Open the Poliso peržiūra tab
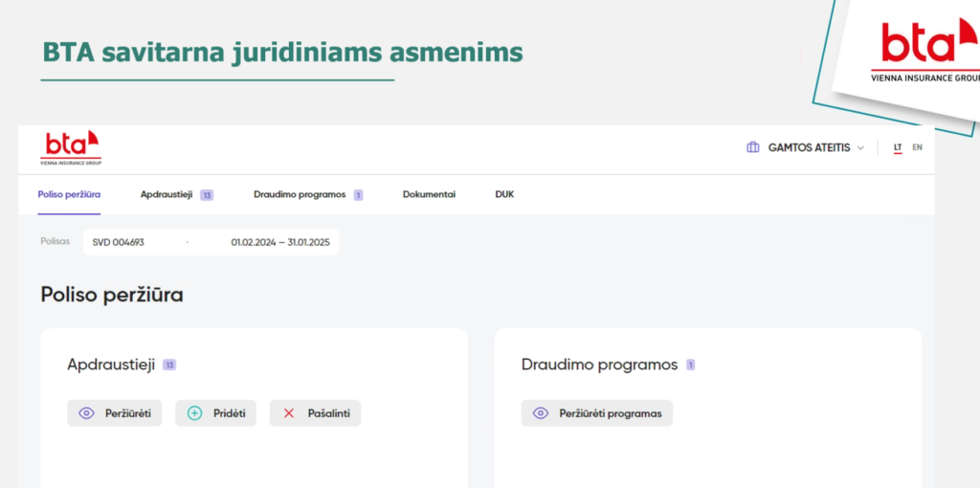 tap(69, 194)
